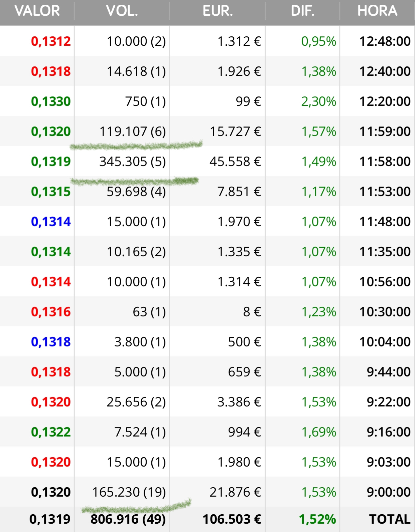Click value 0,1312 in the 12:48:00 row

pyautogui.click(x=51, y=41)
